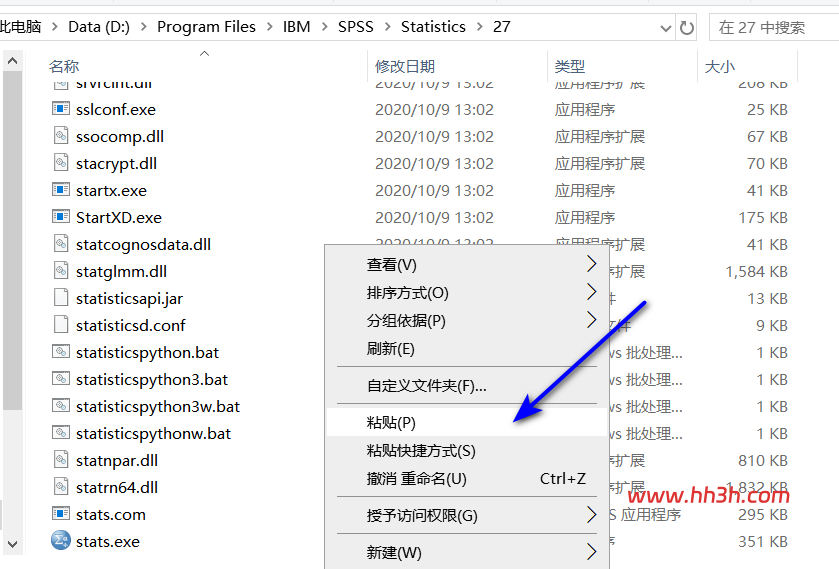
Task: Click the 25 KB size value
Action: [767, 110]
